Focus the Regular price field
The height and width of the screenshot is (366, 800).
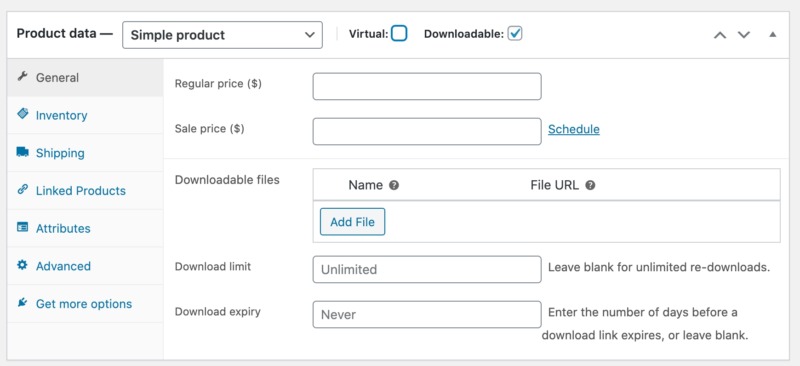[427, 86]
